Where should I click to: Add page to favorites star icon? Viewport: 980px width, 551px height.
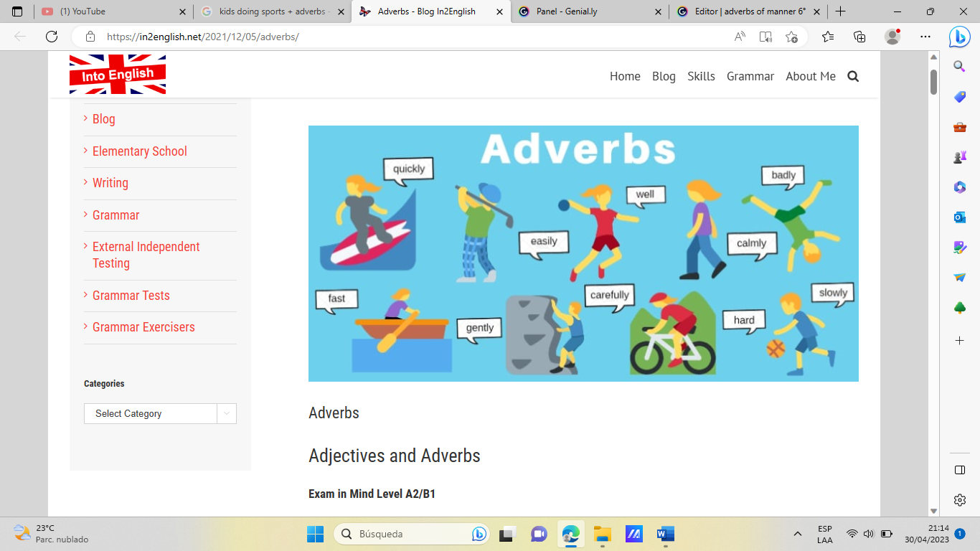(791, 37)
